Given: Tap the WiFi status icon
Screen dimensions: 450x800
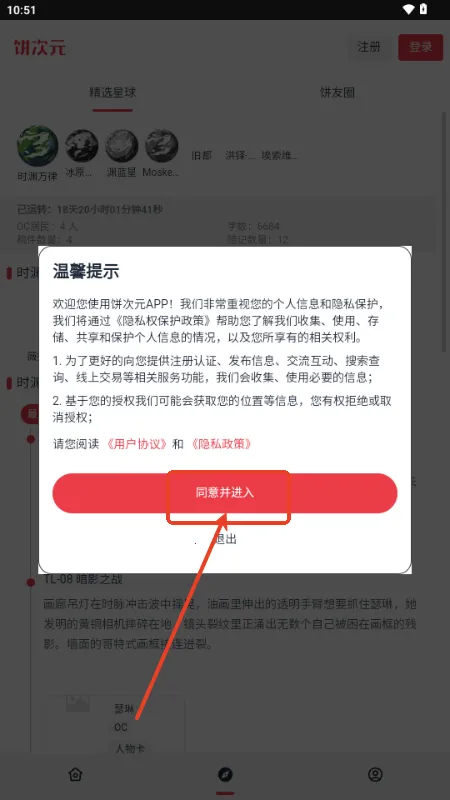Looking at the screenshot, I should pyautogui.click(x=408, y=9).
